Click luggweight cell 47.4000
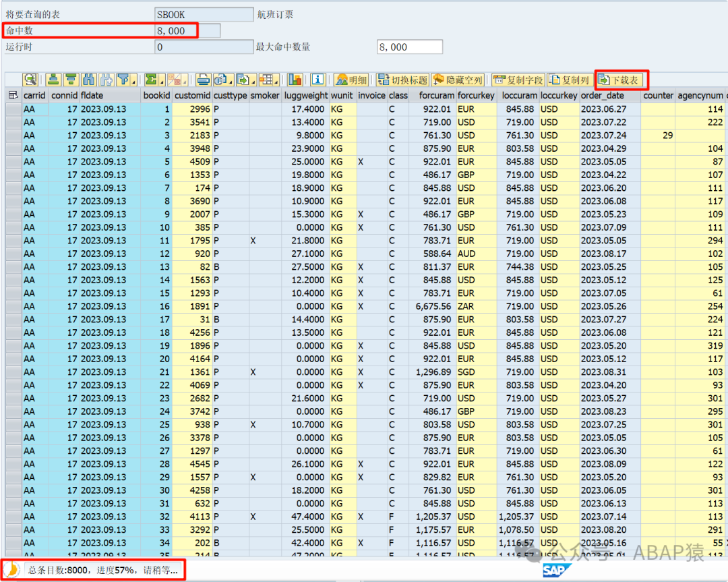The width and height of the screenshot is (728, 582). [x=305, y=517]
